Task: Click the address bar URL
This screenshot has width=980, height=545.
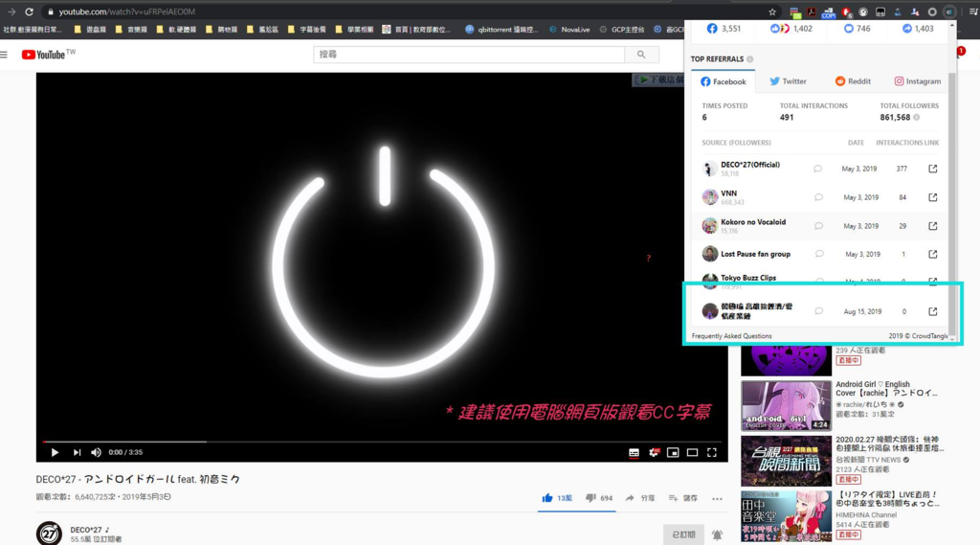Action: click(x=127, y=11)
